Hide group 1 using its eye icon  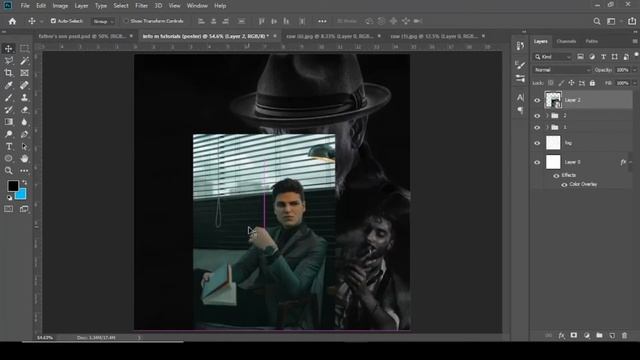click(x=537, y=128)
